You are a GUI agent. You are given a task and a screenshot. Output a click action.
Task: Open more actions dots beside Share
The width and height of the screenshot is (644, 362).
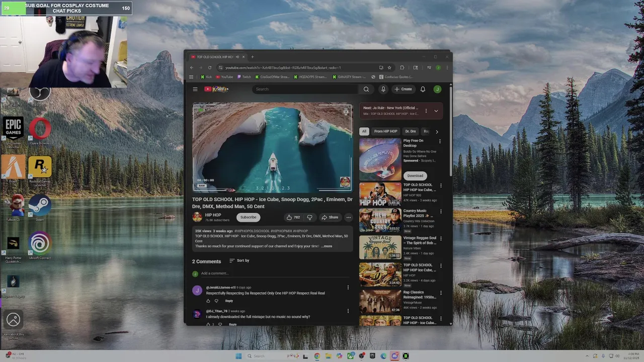348,217
